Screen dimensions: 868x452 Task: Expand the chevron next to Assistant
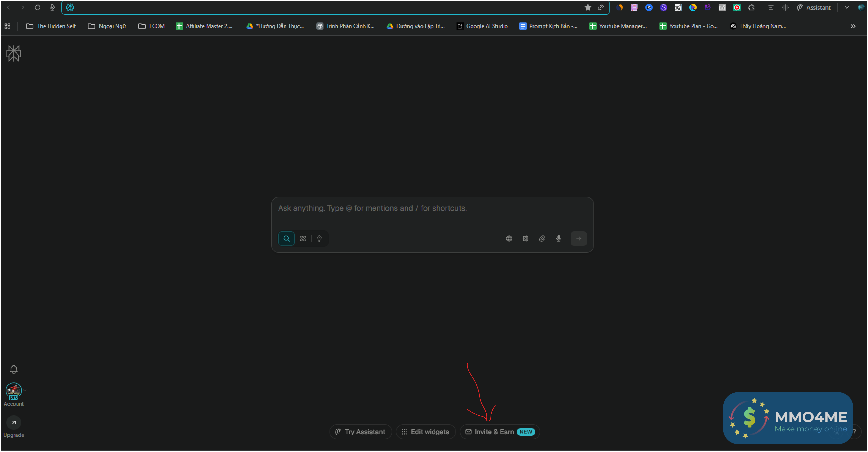[846, 7]
